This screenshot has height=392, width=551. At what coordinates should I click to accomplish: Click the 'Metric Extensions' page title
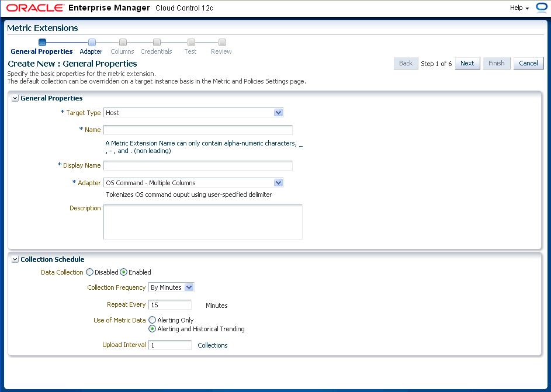coord(43,28)
